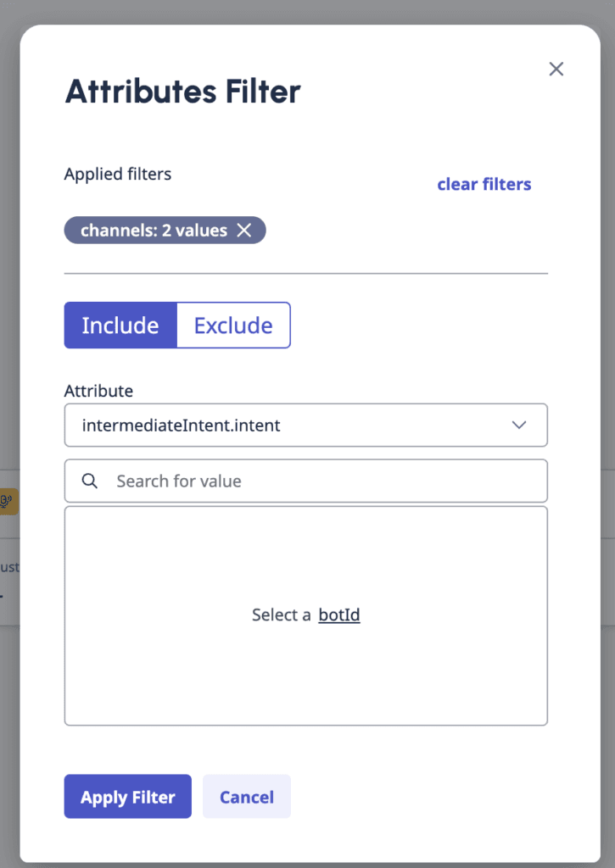
Task: Click the Applied filters section header
Action: [x=117, y=174]
